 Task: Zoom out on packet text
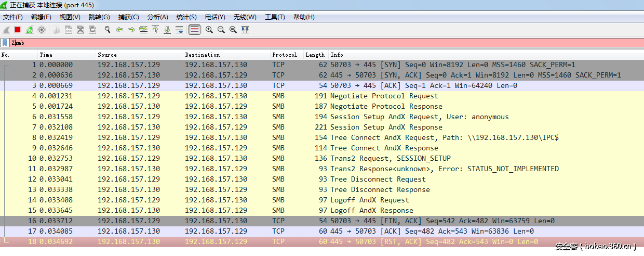(221, 30)
